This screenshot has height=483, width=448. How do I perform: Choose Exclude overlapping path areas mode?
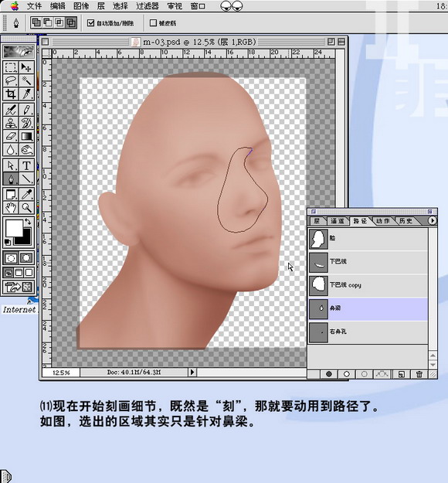tap(71, 22)
